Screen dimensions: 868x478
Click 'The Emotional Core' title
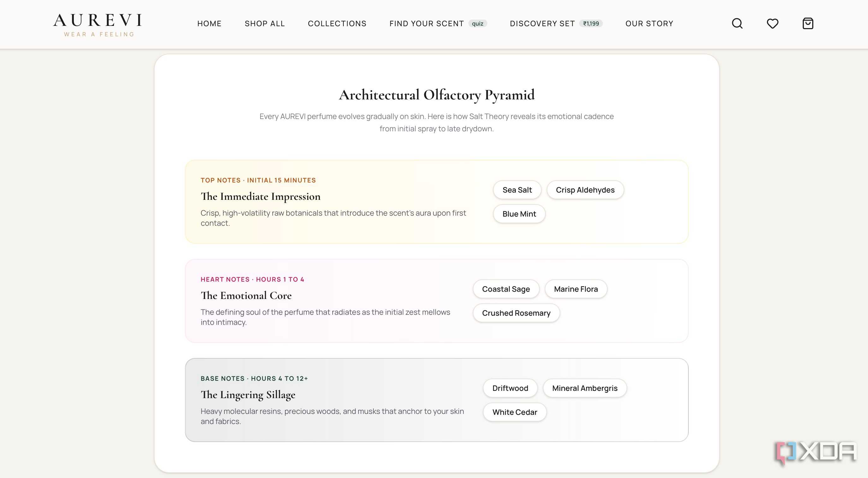coord(246,296)
